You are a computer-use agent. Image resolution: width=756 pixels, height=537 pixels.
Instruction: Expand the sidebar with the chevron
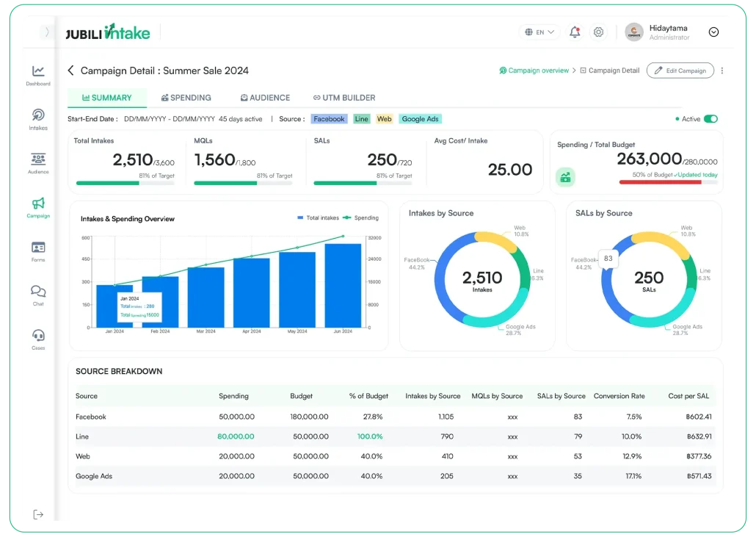coord(47,32)
